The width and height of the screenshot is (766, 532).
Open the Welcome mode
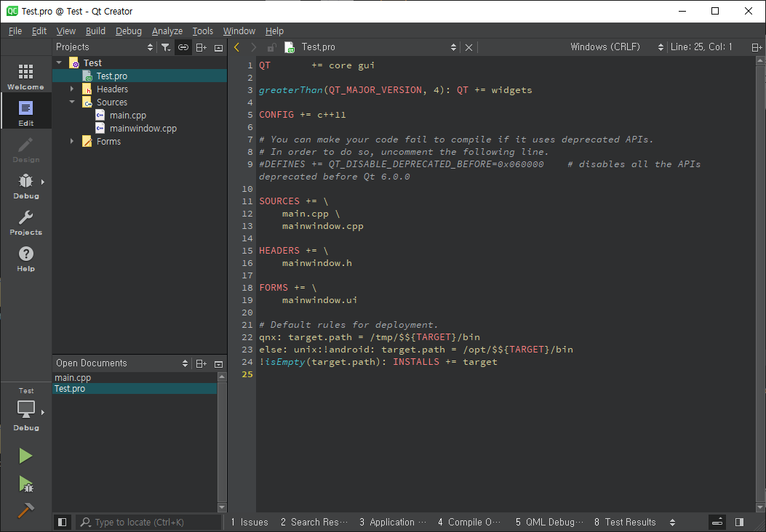click(26, 76)
